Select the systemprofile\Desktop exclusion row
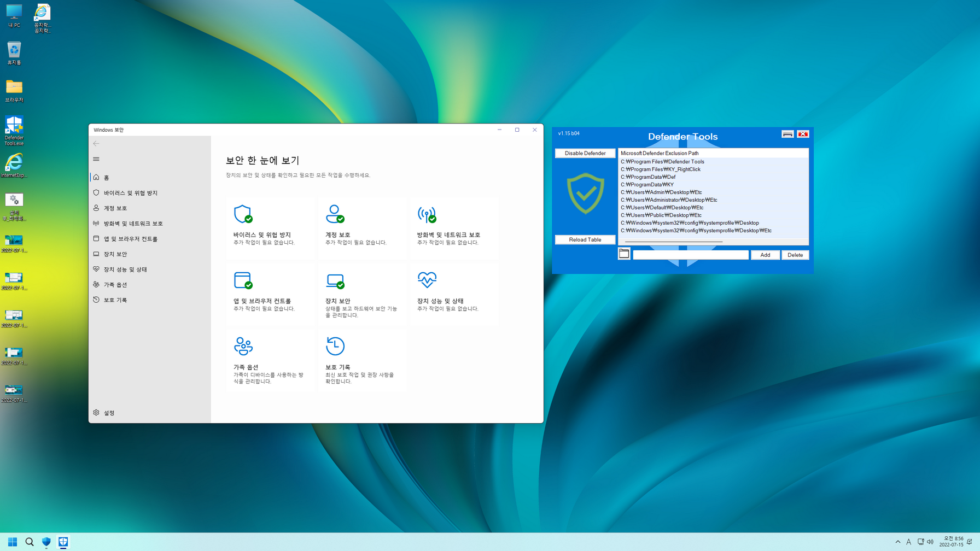980x551 pixels. point(713,223)
